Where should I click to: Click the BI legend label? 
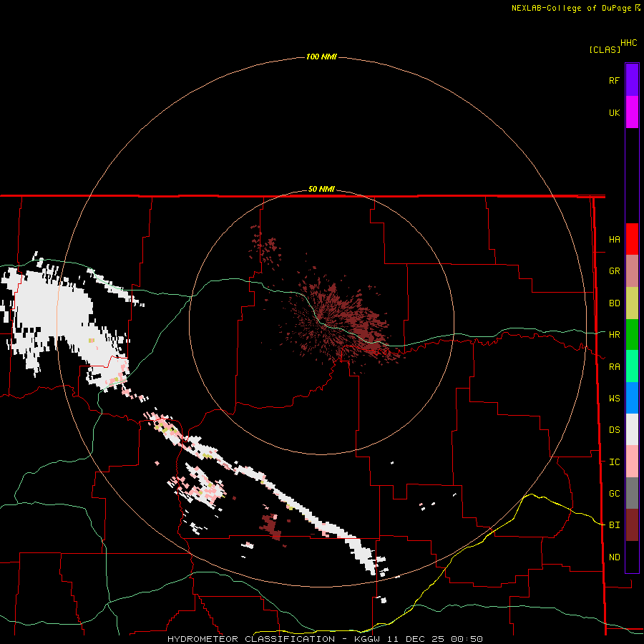click(615, 525)
